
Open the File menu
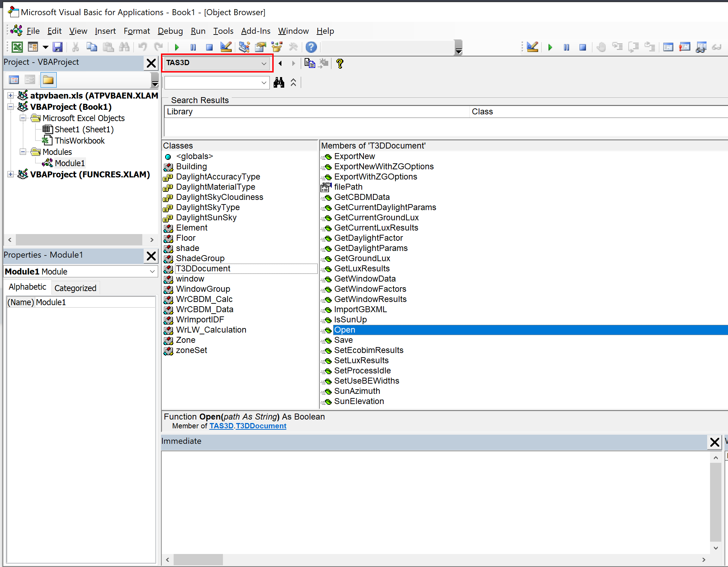[33, 31]
